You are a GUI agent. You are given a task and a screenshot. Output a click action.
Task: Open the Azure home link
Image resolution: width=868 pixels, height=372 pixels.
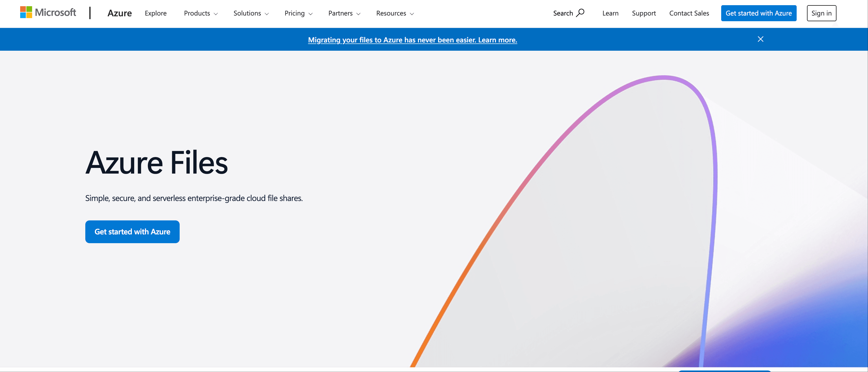[119, 13]
